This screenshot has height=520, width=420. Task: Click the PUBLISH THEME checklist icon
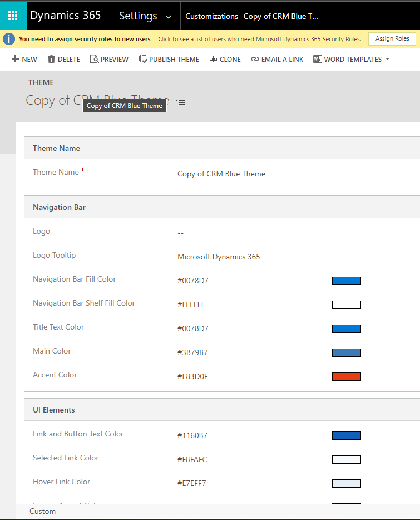(x=142, y=59)
